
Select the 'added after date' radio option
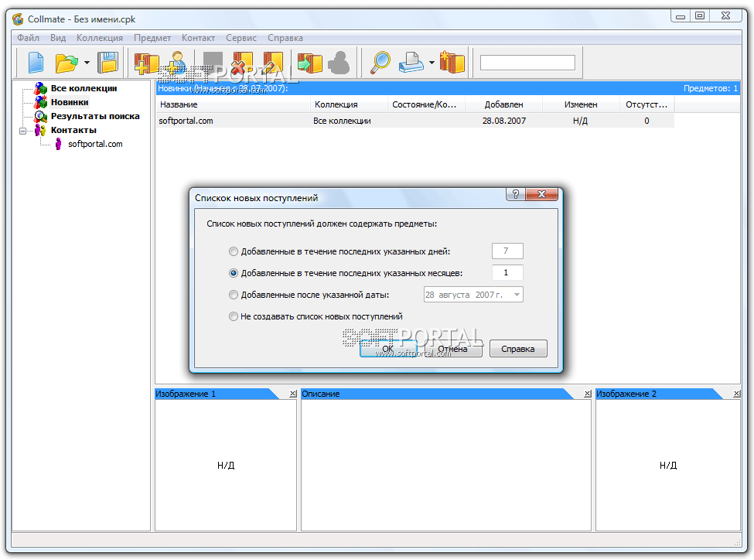pos(234,295)
